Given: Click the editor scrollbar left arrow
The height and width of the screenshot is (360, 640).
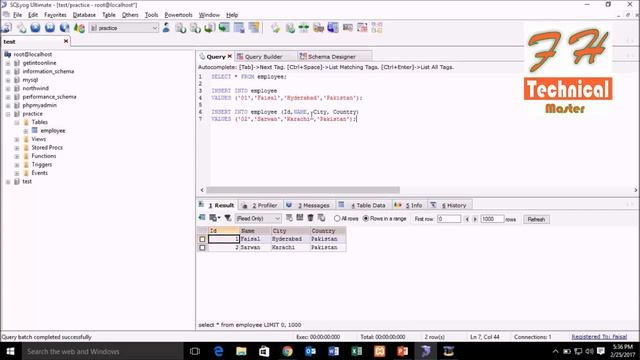Looking at the screenshot, I should pos(202,190).
